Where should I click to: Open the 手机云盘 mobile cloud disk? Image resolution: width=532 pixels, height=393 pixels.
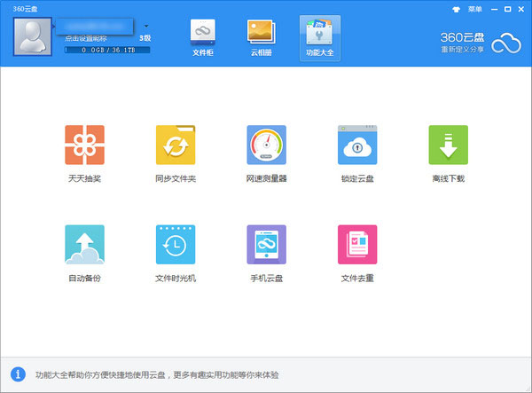pyautogui.click(x=266, y=245)
